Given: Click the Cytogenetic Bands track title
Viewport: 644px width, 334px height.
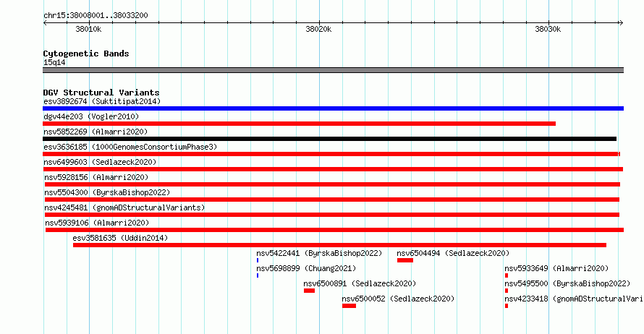Looking at the screenshot, I should 86,53.
